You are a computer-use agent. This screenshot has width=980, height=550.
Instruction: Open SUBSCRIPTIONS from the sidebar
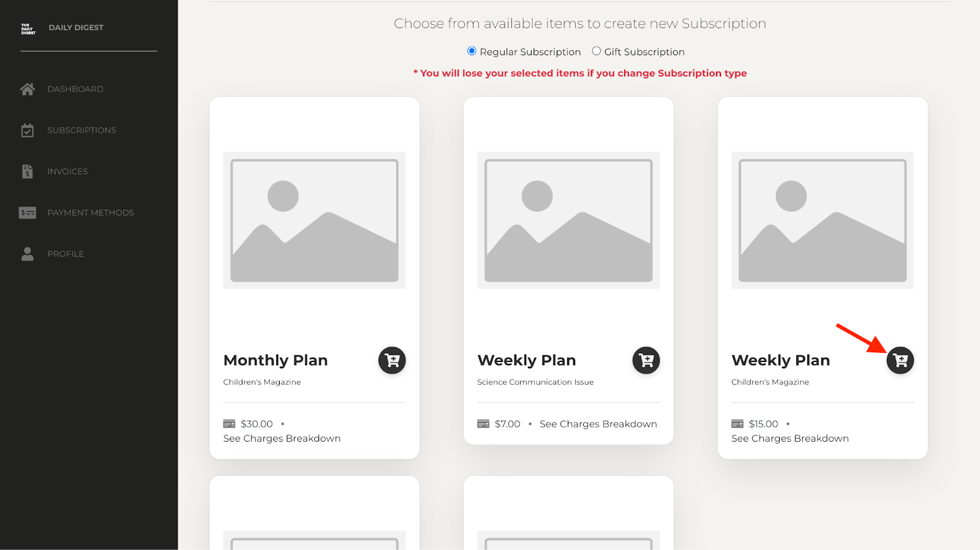pos(81,130)
